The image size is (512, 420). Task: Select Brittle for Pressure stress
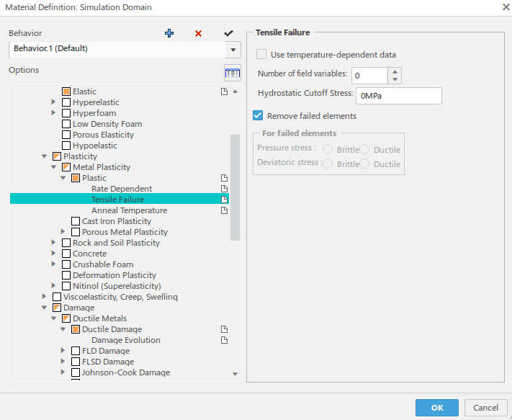[328, 150]
